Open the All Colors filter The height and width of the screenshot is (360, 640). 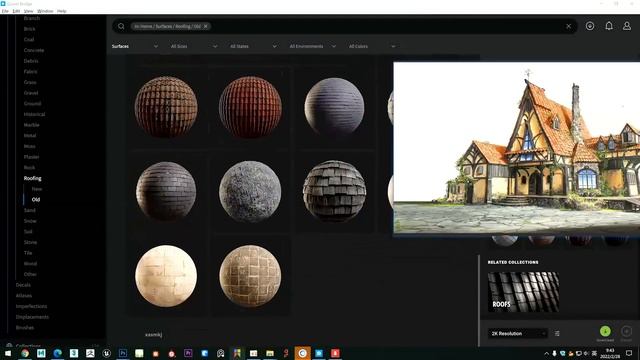click(372, 47)
